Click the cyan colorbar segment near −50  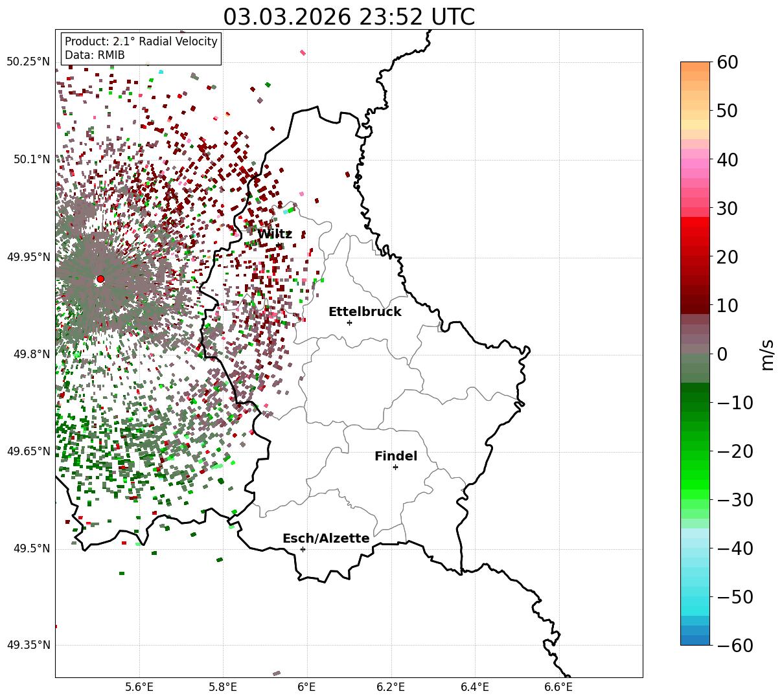point(695,601)
